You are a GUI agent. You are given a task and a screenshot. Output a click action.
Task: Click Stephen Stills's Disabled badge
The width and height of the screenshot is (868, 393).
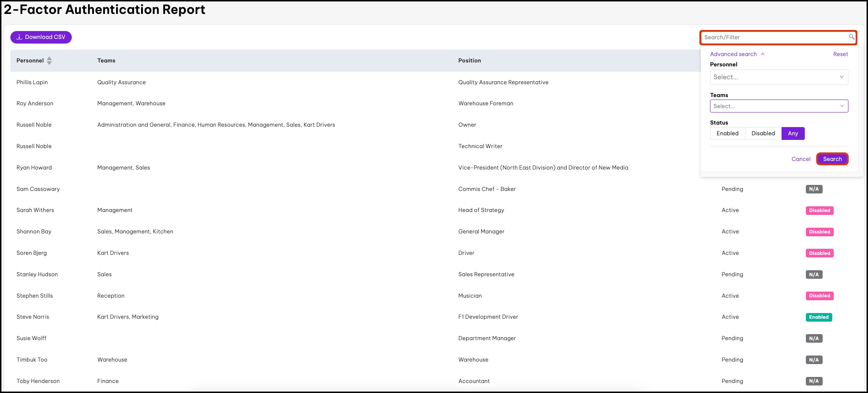tap(819, 296)
